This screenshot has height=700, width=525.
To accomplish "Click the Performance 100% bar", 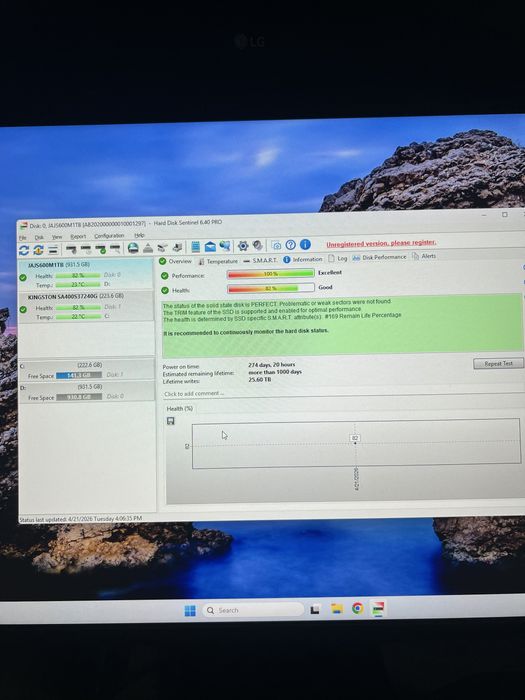I will coord(271,274).
